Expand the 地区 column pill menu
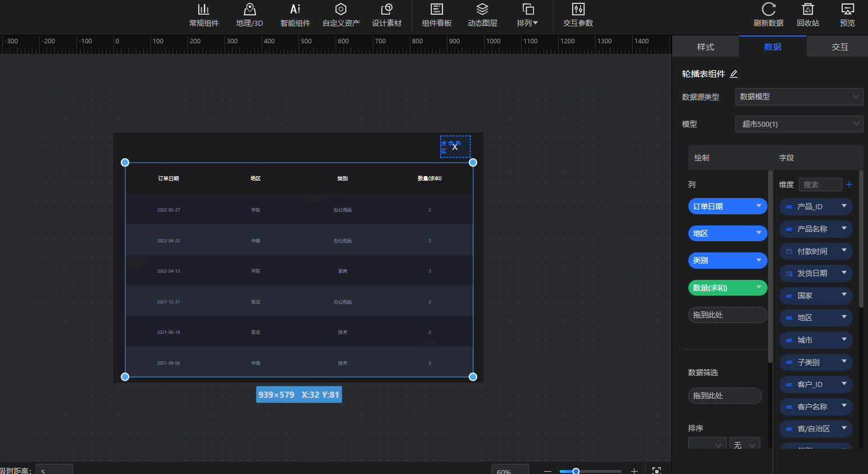 [759, 233]
